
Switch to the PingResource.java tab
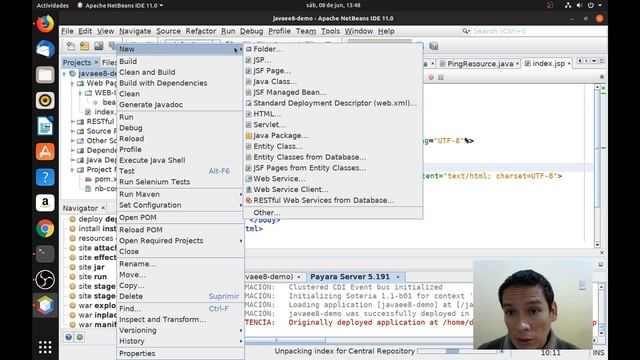[479, 64]
